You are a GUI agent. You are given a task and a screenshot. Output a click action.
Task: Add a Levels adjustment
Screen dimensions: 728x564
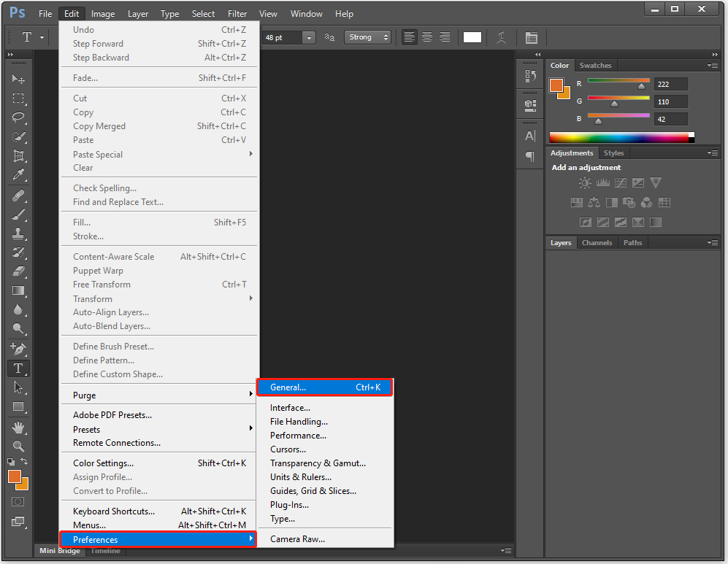coord(602,182)
